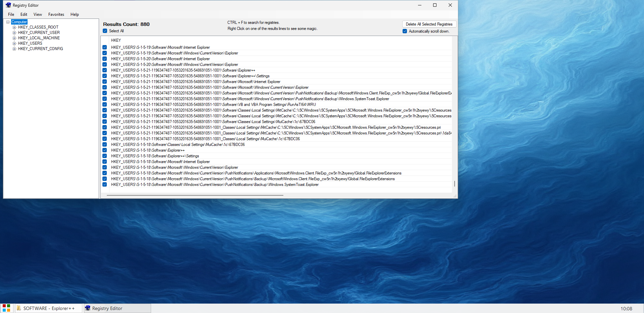Select the Computer node in the tree
Screen dimensions: 644x313
click(19, 22)
